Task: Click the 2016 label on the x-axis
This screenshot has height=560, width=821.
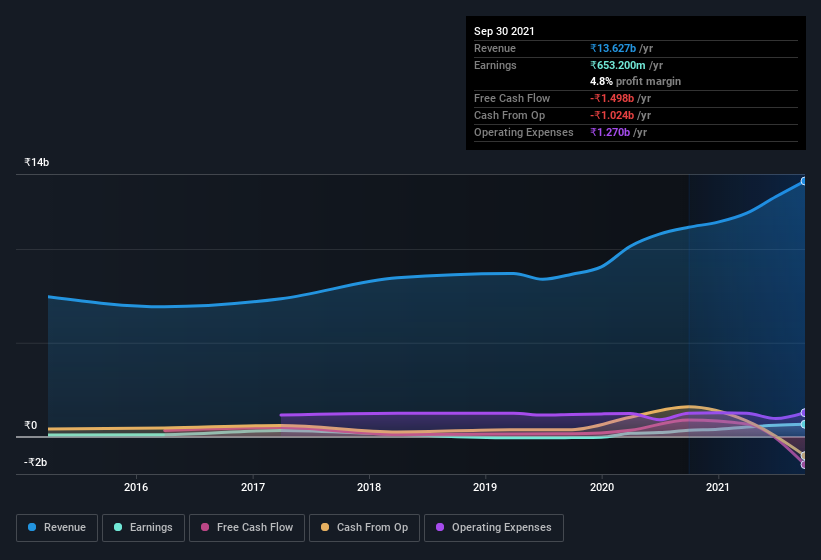Action: pos(136,487)
